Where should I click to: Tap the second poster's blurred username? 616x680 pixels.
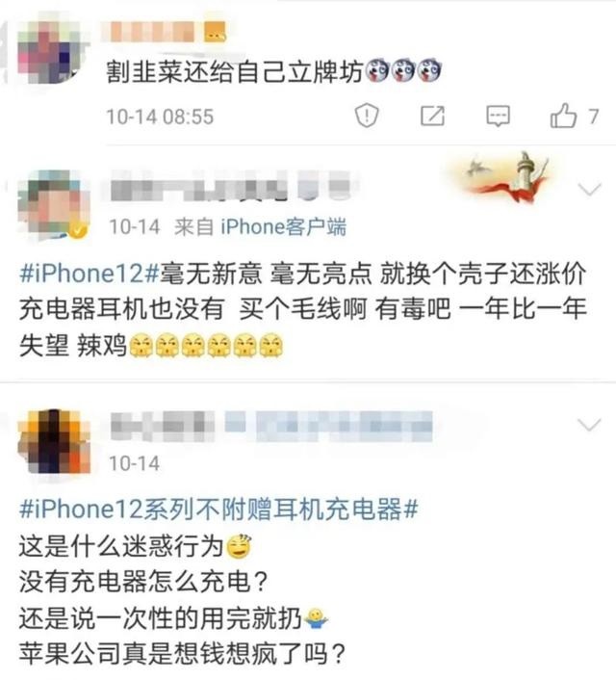click(232, 187)
